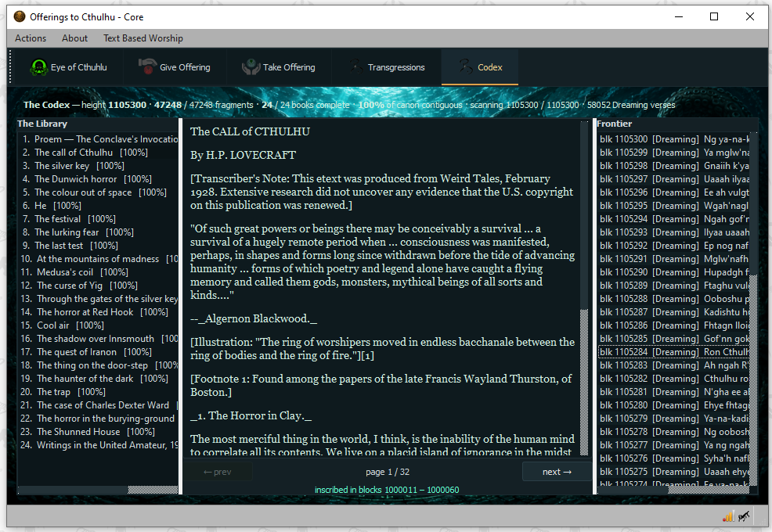The height and width of the screenshot is (532, 772).
Task: Open the Text Based Worship menu
Action: coord(142,38)
